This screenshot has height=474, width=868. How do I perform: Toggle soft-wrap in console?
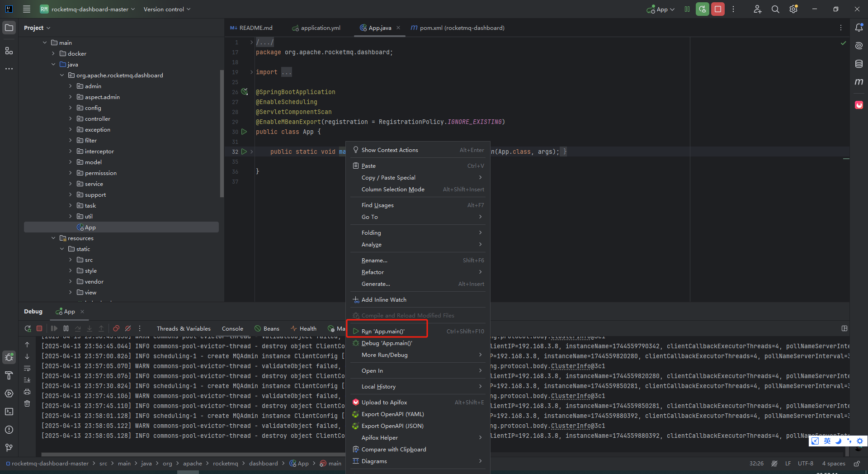click(x=27, y=368)
